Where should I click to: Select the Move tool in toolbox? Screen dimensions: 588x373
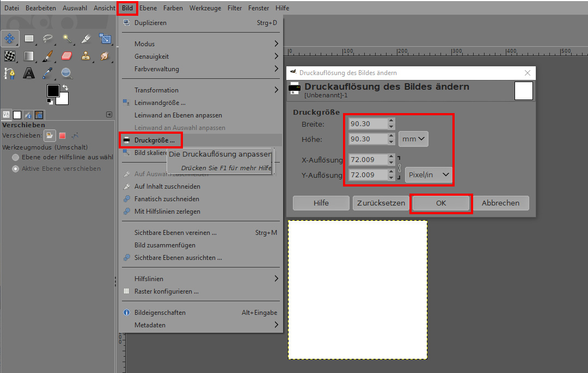tap(10, 38)
